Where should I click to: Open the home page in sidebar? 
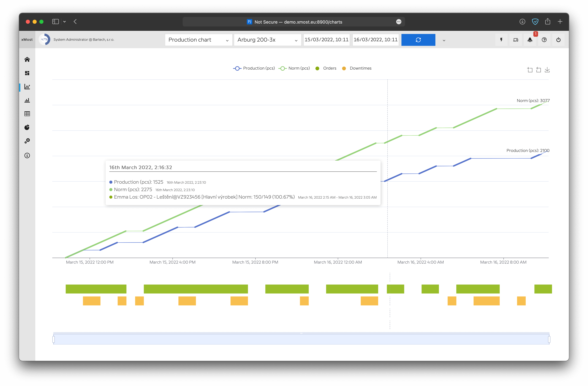pos(27,60)
